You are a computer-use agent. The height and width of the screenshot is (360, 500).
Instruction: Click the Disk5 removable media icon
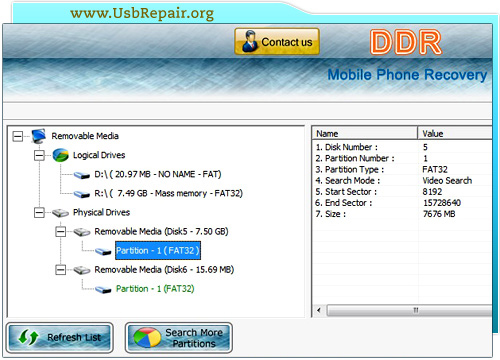pyautogui.click(x=82, y=232)
